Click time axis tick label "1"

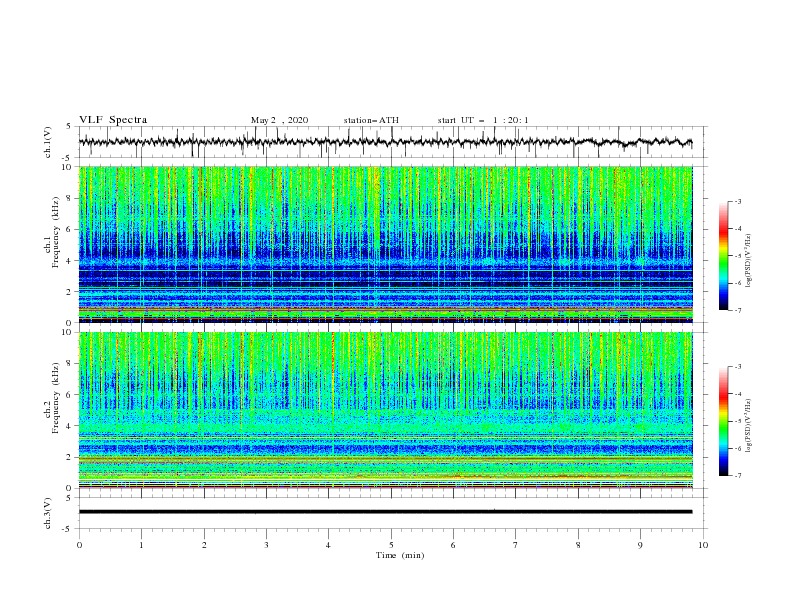141,545
